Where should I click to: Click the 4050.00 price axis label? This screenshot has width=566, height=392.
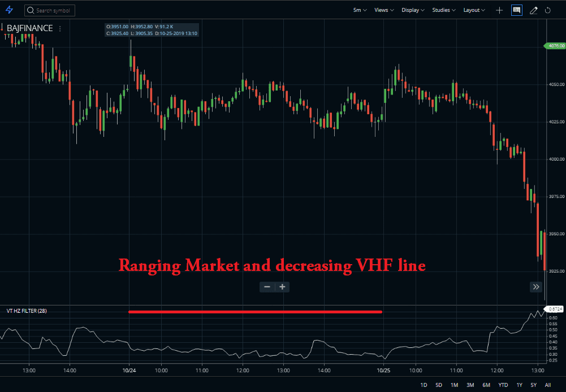(x=556, y=84)
